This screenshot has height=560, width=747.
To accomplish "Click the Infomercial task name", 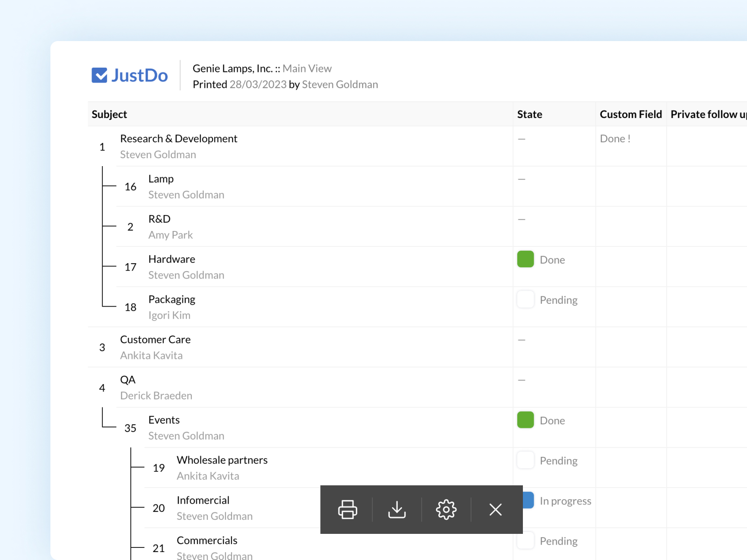I will [203, 500].
